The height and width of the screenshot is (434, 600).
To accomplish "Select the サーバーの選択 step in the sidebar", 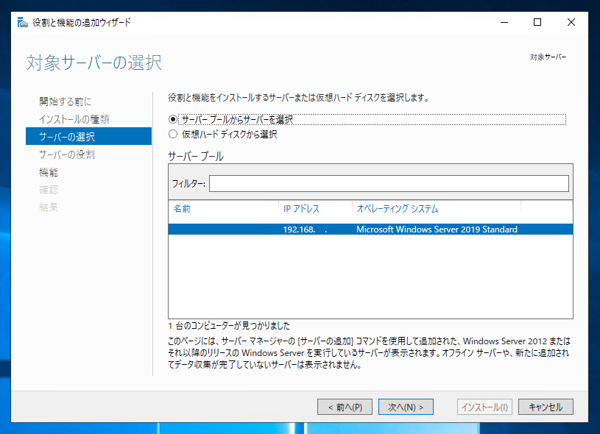I will click(x=89, y=137).
